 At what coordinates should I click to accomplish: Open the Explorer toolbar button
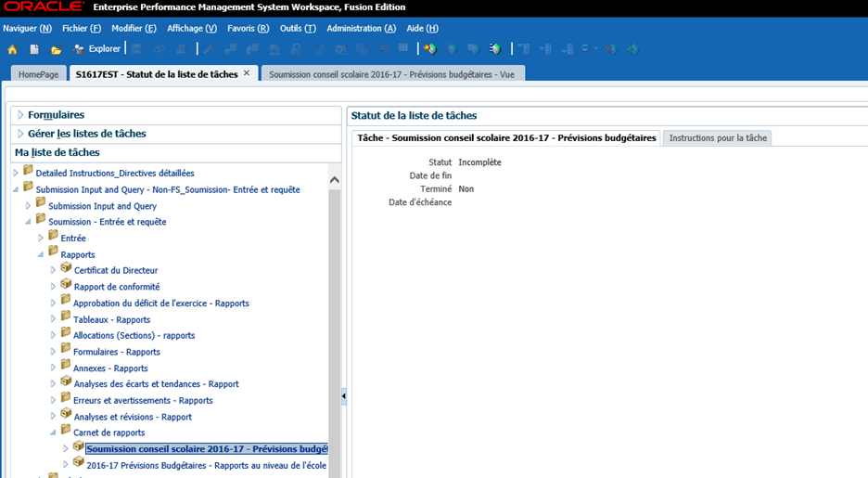point(97,49)
